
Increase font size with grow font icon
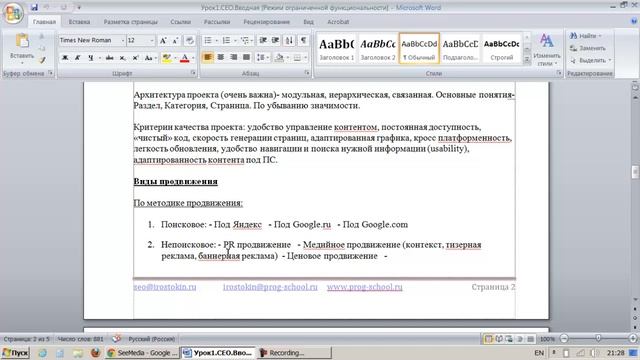pyautogui.click(x=163, y=40)
